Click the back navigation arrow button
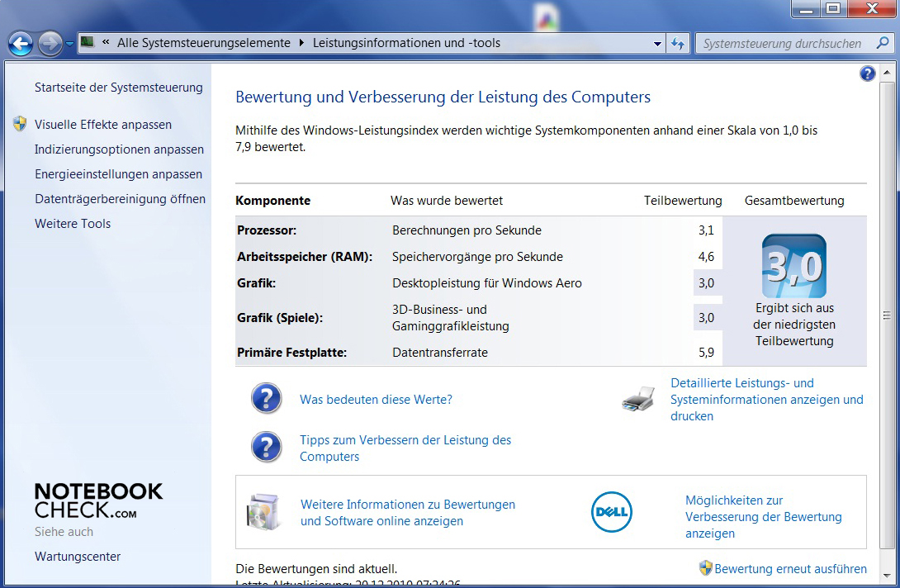The width and height of the screenshot is (900, 588). click(21, 43)
